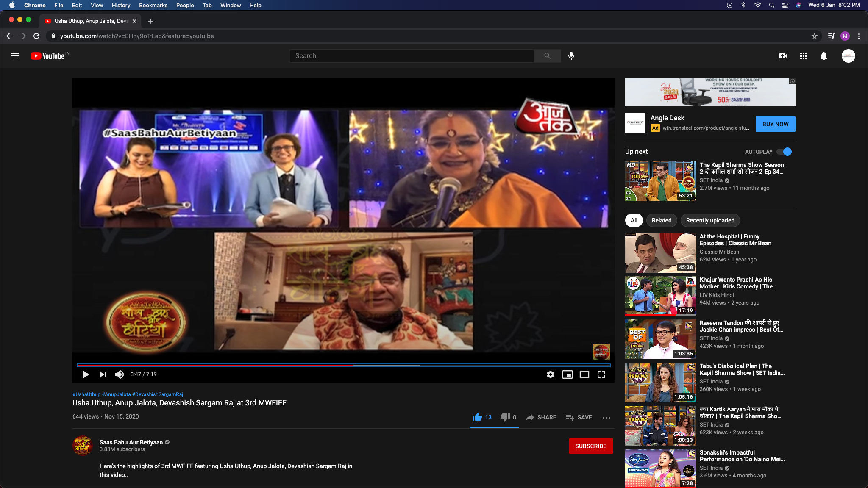Subscribe to Saas Bahu Aur Betiyaan
This screenshot has height=488, width=868.
coord(591,446)
